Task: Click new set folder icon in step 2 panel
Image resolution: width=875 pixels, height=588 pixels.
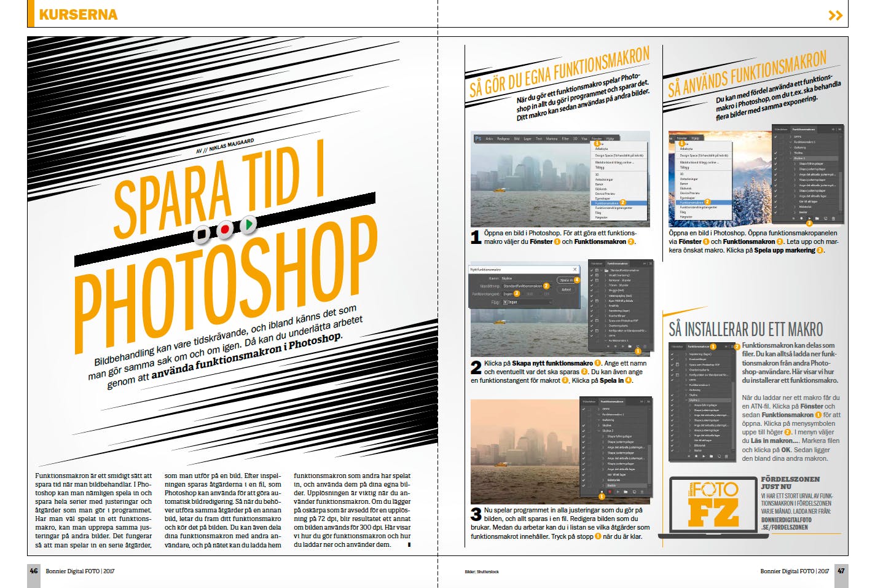Action: coord(630,347)
